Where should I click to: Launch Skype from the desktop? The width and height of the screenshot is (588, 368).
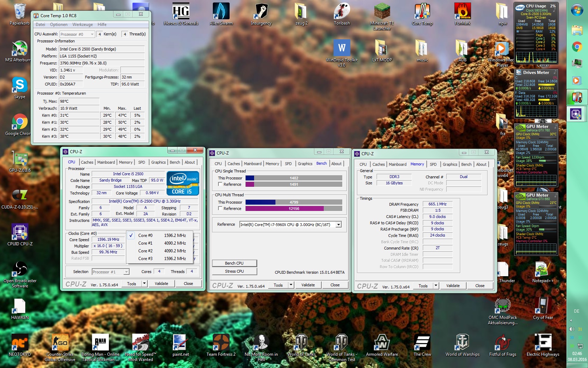pos(20,88)
